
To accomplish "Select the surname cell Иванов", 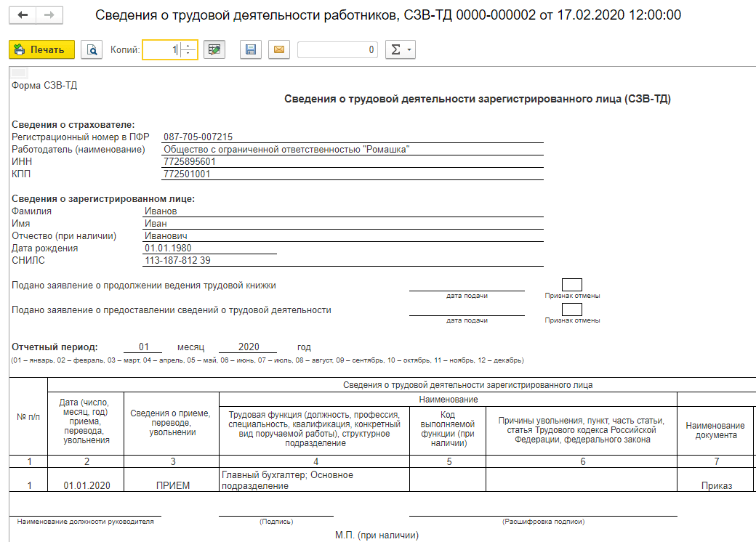I will point(343,211).
